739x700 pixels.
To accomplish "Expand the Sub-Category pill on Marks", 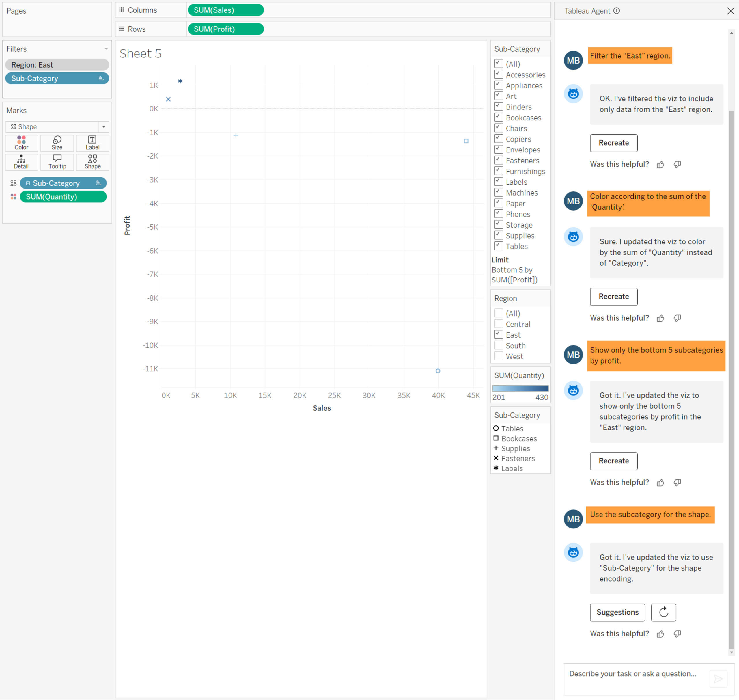I will tap(28, 183).
